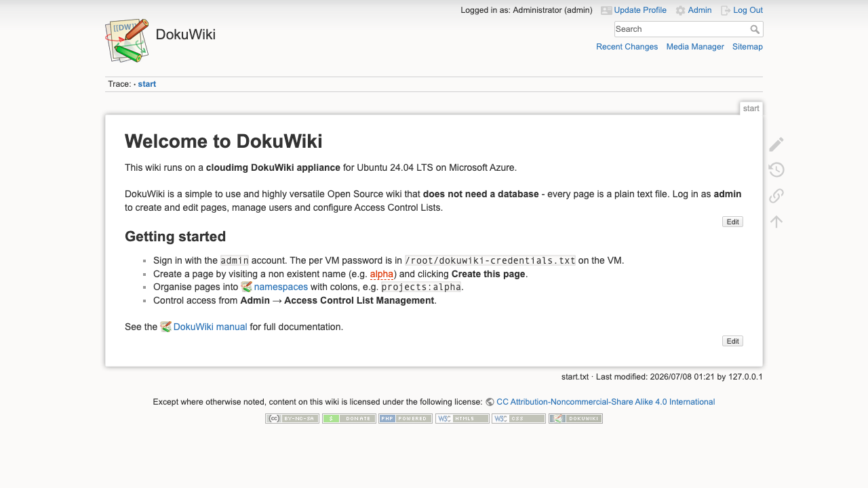Click the DokuWiki logo image
Image resolution: width=868 pixels, height=488 pixels.
(127, 41)
